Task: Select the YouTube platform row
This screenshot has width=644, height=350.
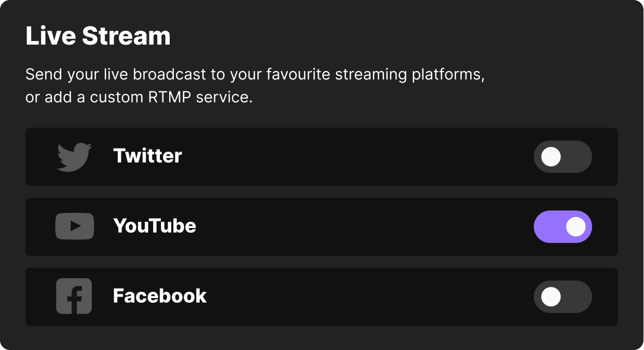Action: click(322, 226)
